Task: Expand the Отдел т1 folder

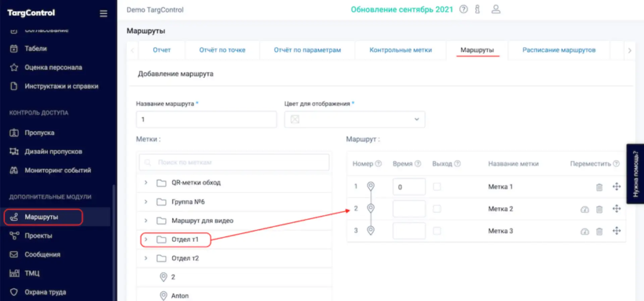Action: pos(146,239)
